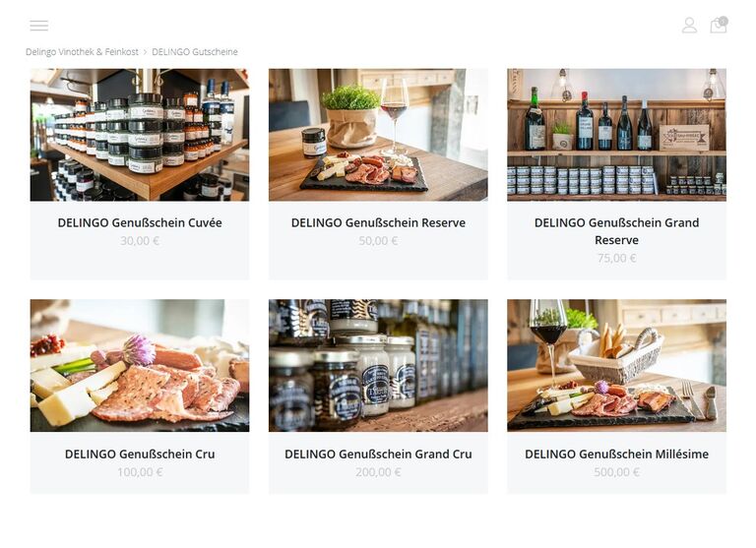Open the Millésime platter with bread basket image
The height and width of the screenshot is (548, 756).
click(616, 365)
